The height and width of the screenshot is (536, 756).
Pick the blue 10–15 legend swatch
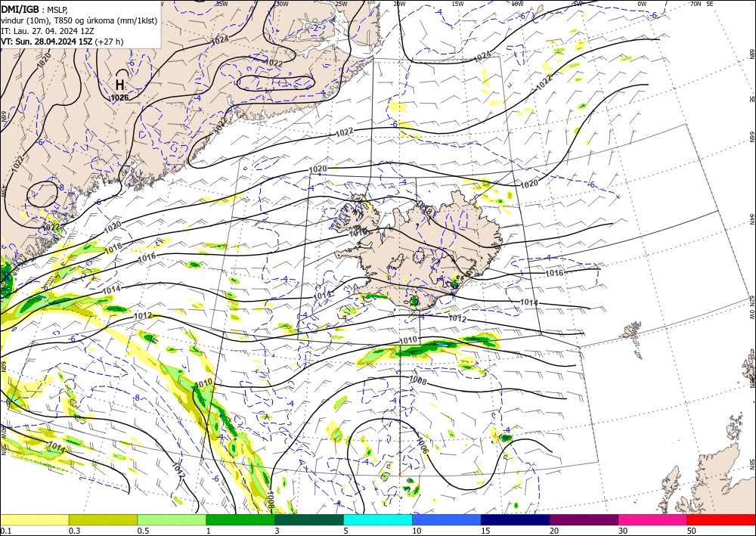[x=447, y=519]
